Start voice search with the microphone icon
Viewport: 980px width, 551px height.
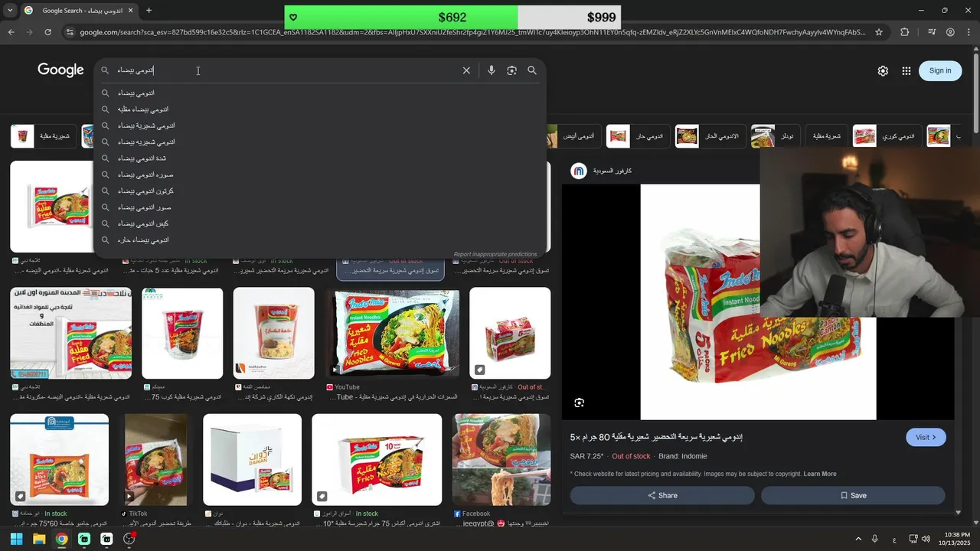pos(492,70)
